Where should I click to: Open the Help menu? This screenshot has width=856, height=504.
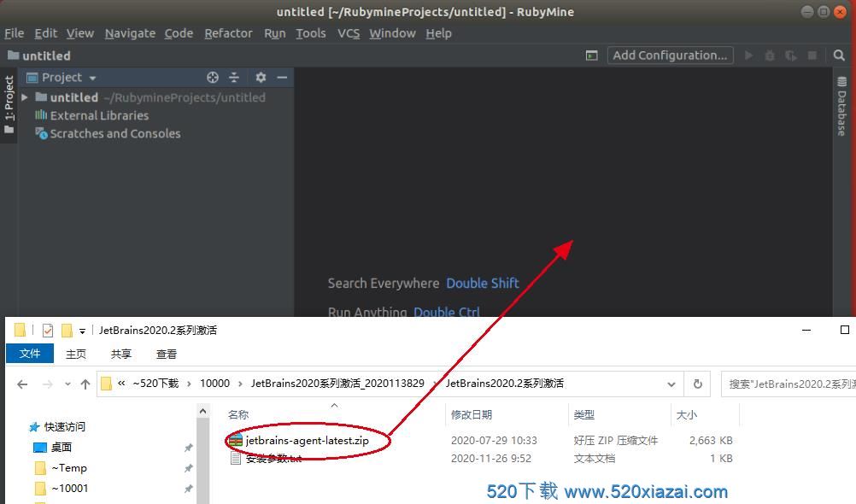pos(438,33)
